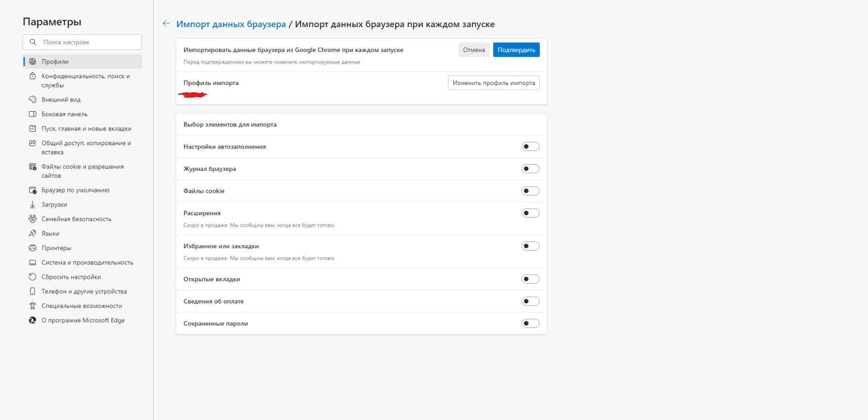Open О программе Microsoft Edge page

click(x=83, y=320)
